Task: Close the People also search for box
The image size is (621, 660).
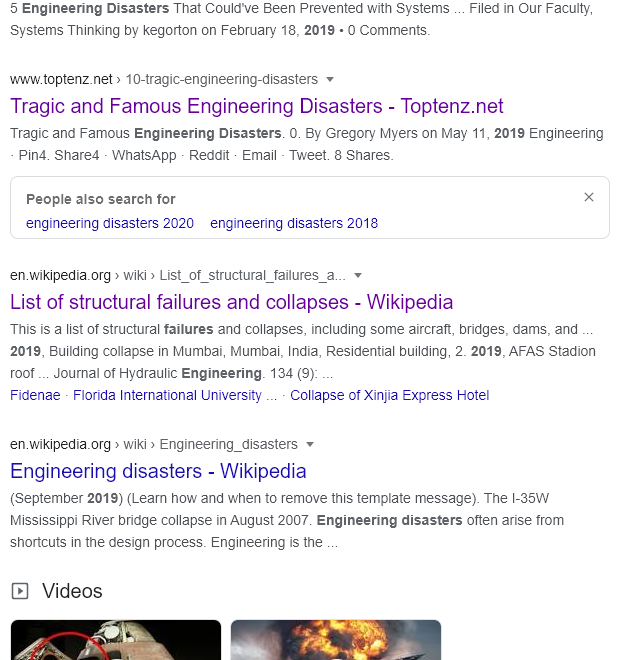Action: tap(589, 197)
